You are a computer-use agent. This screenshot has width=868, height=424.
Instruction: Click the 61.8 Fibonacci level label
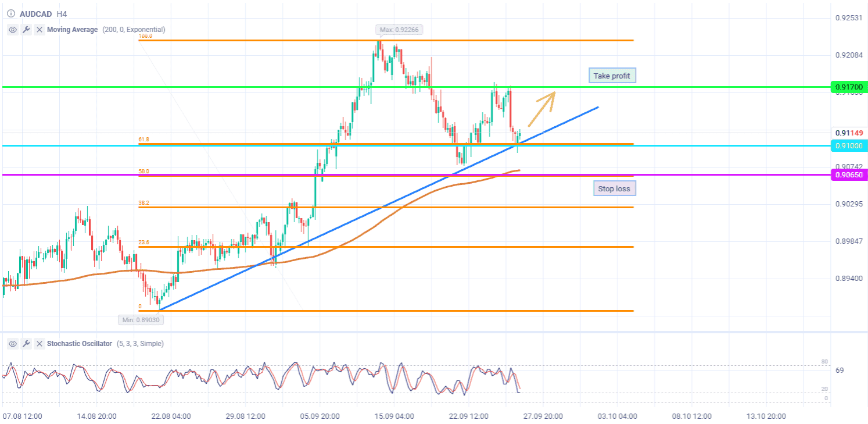[144, 140]
